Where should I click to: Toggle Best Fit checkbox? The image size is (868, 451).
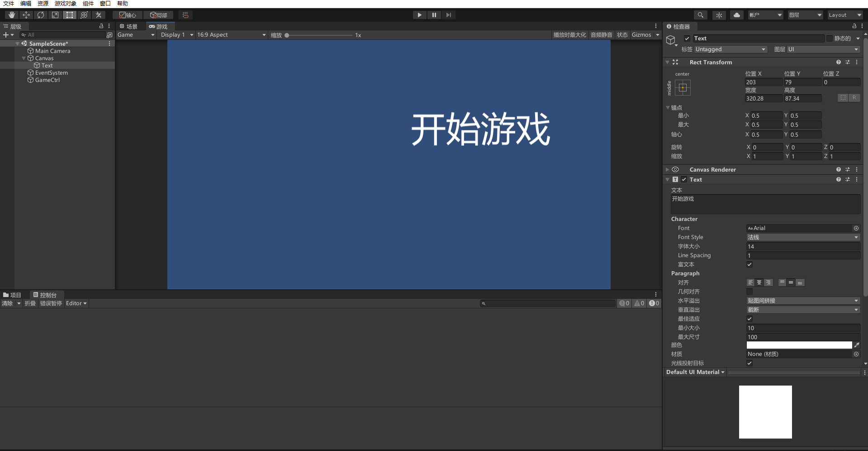749,319
